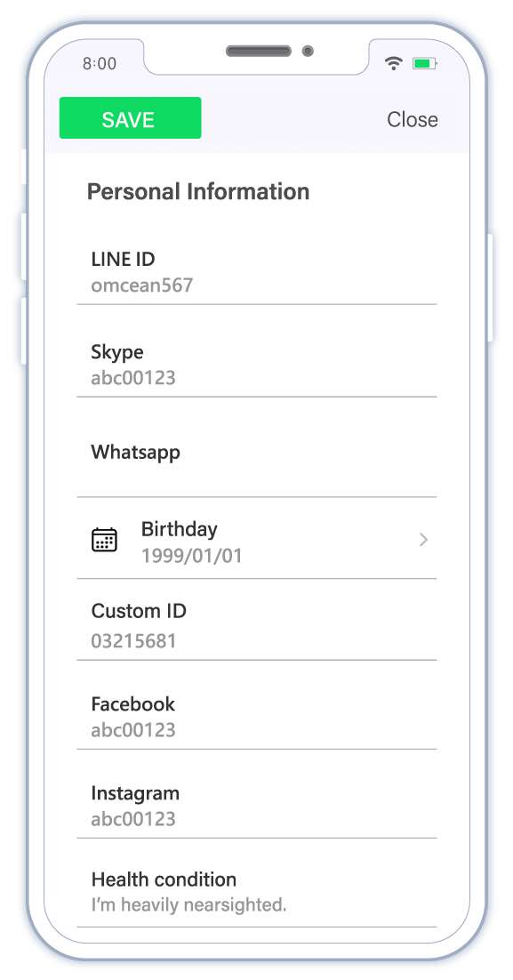Tap the 8:00 clock in status bar
The image size is (513, 980).
[100, 63]
